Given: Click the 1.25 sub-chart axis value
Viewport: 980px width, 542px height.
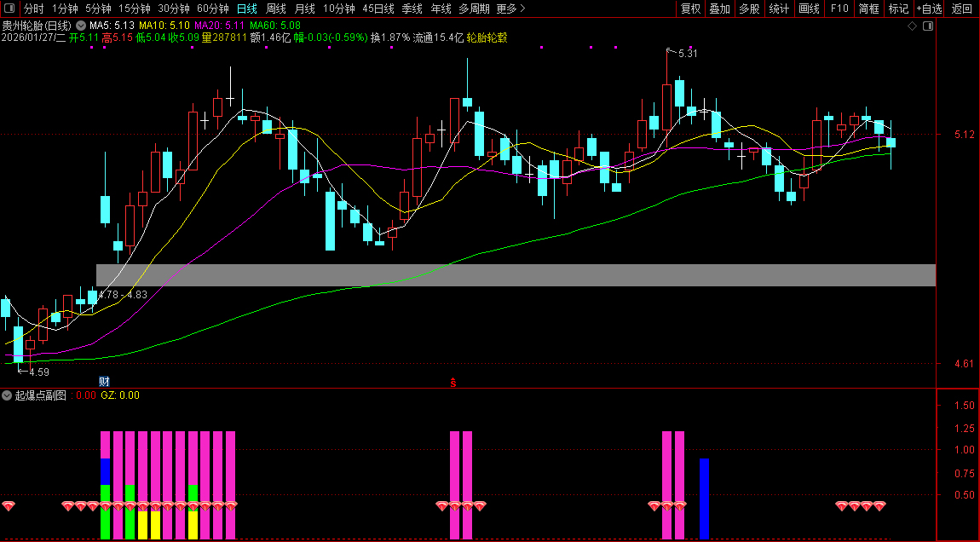Looking at the screenshot, I should (x=965, y=428).
